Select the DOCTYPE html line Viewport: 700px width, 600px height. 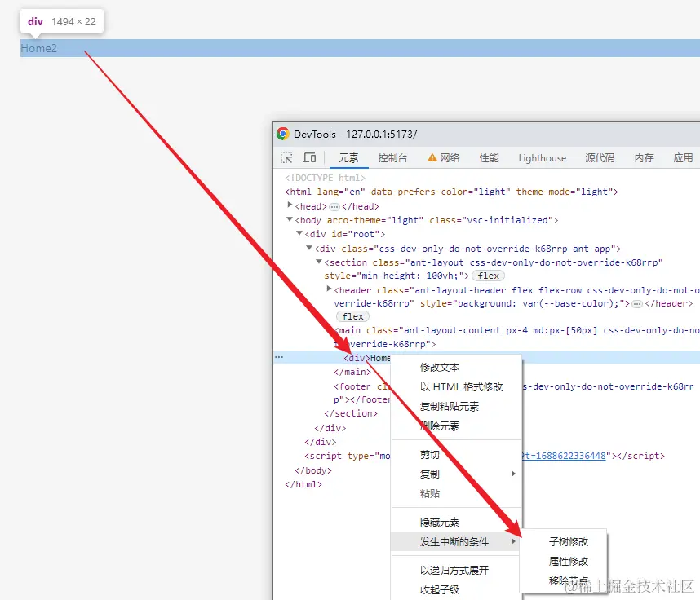[x=325, y=178]
